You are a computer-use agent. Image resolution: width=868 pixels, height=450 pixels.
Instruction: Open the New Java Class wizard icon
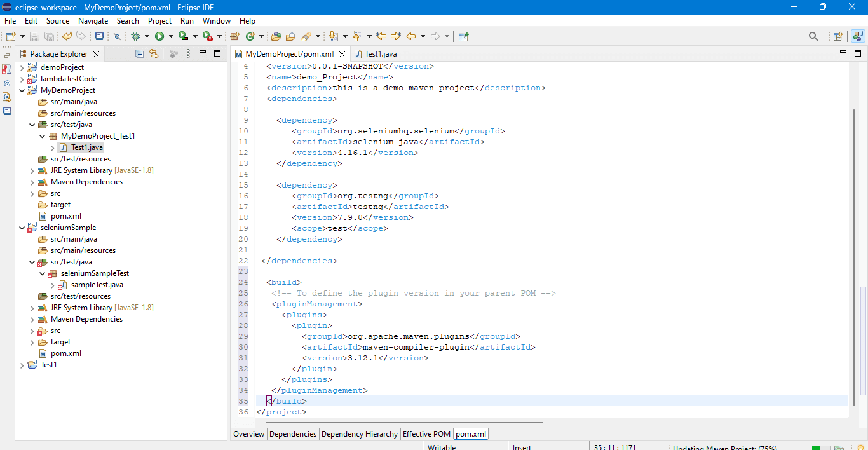[x=250, y=36]
